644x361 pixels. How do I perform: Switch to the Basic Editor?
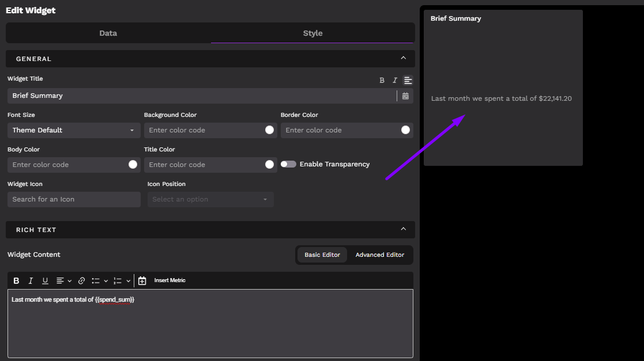pyautogui.click(x=322, y=255)
